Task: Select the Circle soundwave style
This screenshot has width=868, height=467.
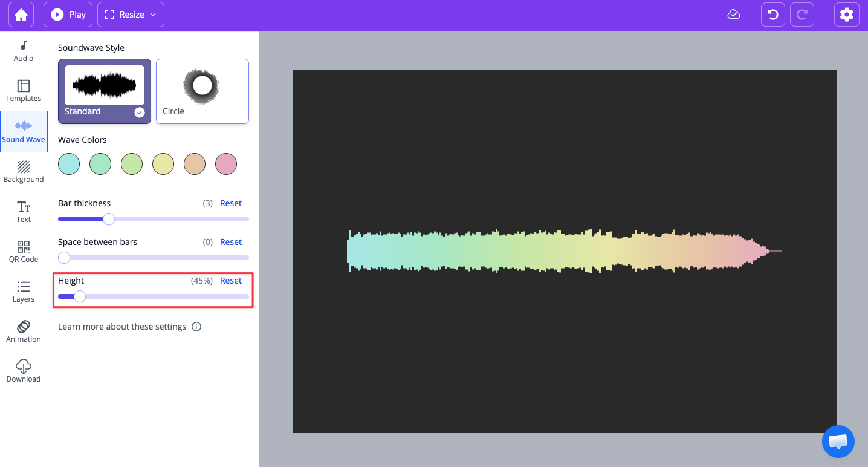Action: 202,91
